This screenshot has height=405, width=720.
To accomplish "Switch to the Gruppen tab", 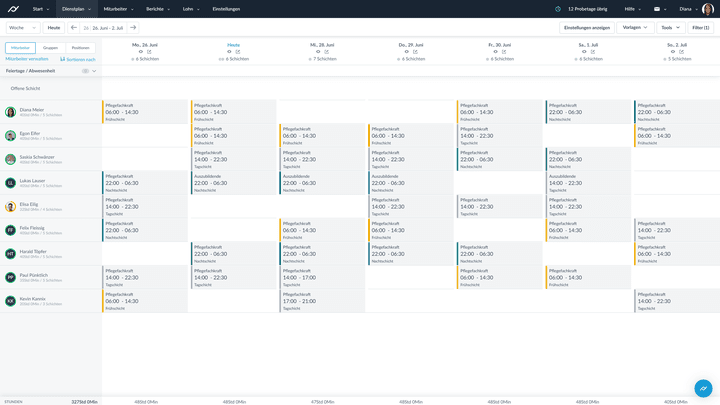I will [x=50, y=47].
